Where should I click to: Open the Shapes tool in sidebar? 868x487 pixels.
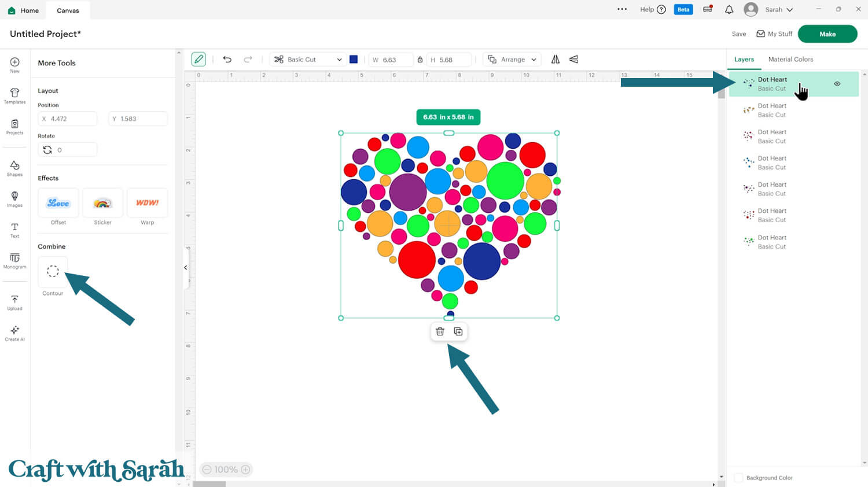coord(14,168)
